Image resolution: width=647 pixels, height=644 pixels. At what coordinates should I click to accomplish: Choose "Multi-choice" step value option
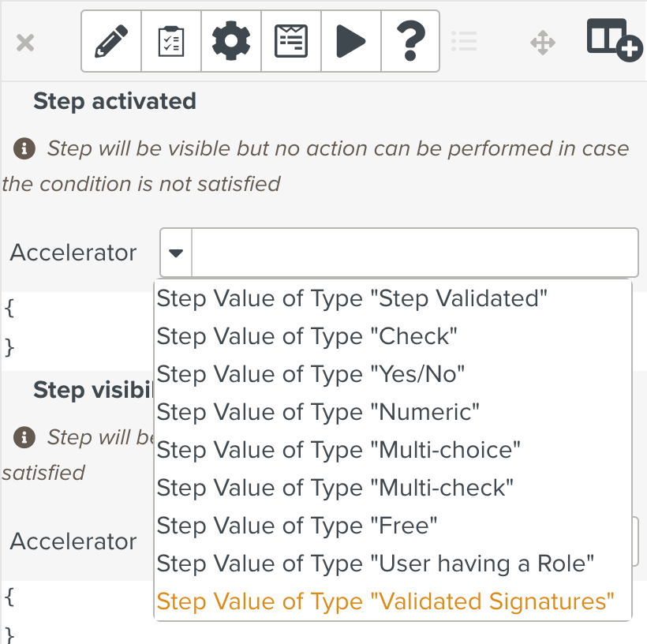tap(338, 450)
